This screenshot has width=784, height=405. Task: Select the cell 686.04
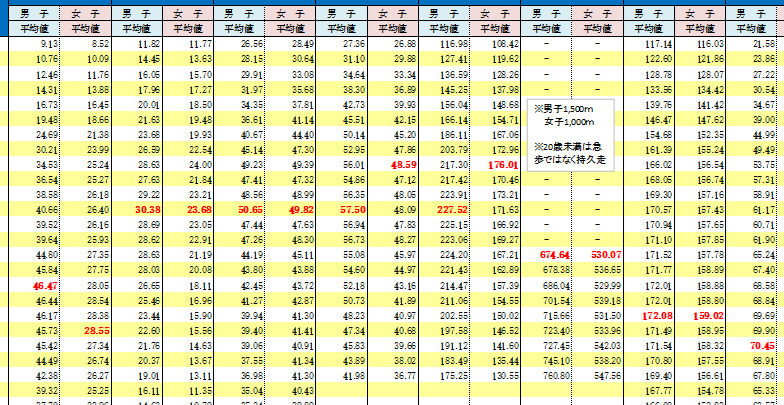click(x=556, y=285)
